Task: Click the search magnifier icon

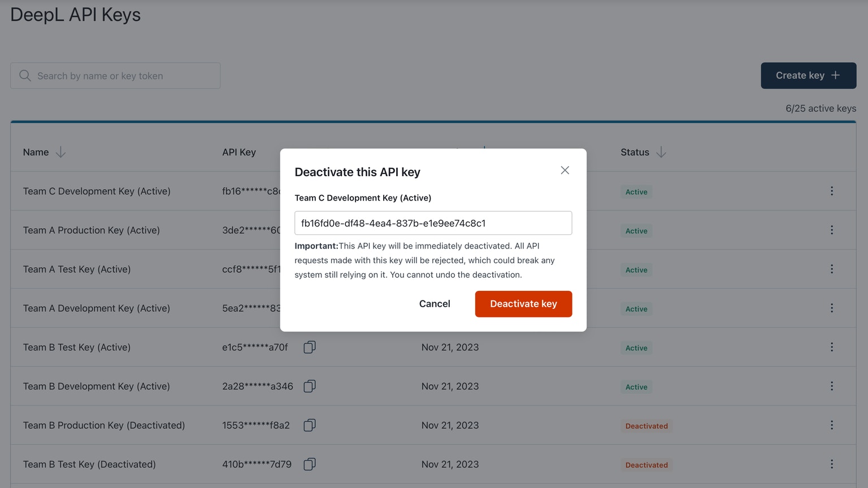Action: click(25, 76)
